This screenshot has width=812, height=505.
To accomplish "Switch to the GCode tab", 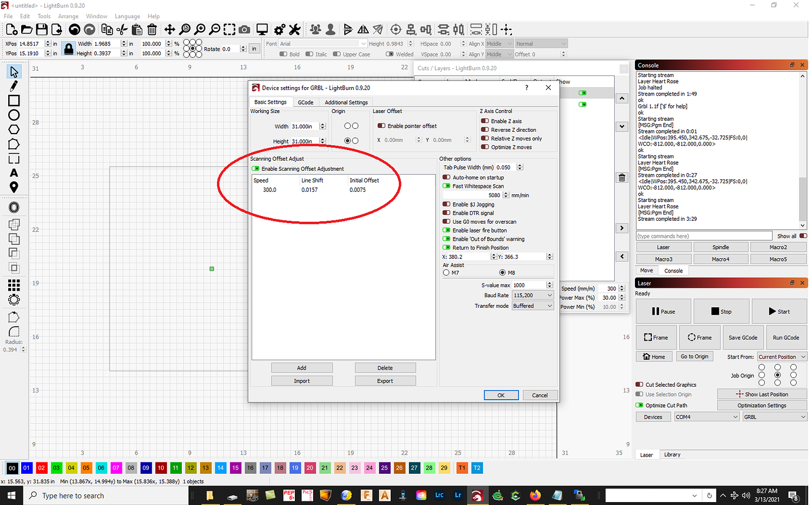I will [x=305, y=102].
